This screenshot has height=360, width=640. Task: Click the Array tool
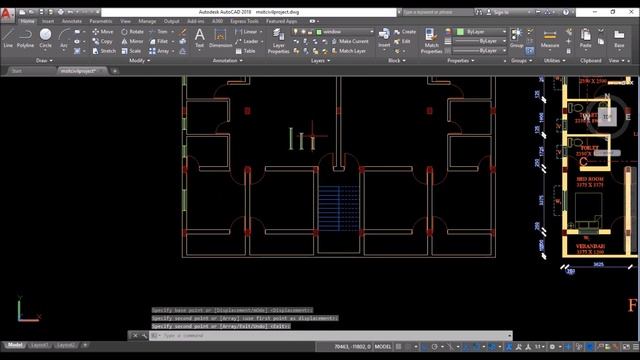point(159,51)
